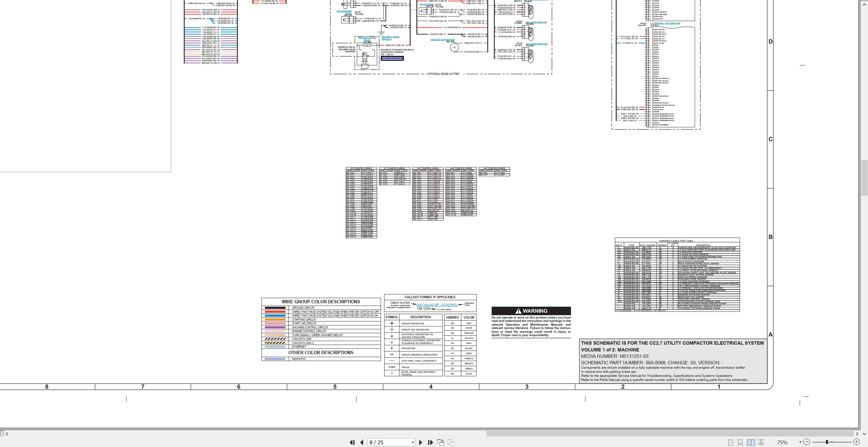Click grid column marker 5
Image resolution: width=868 pixels, height=447 pixels.
click(335, 387)
